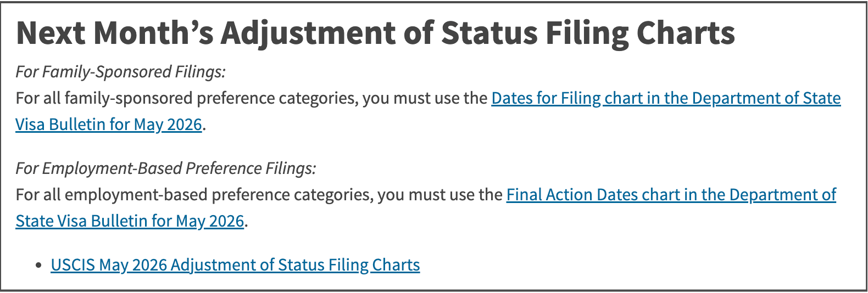Open USCIS May 2026 Adjustment of Status Filing Charts
This screenshot has height=293, width=868.
pos(235,265)
